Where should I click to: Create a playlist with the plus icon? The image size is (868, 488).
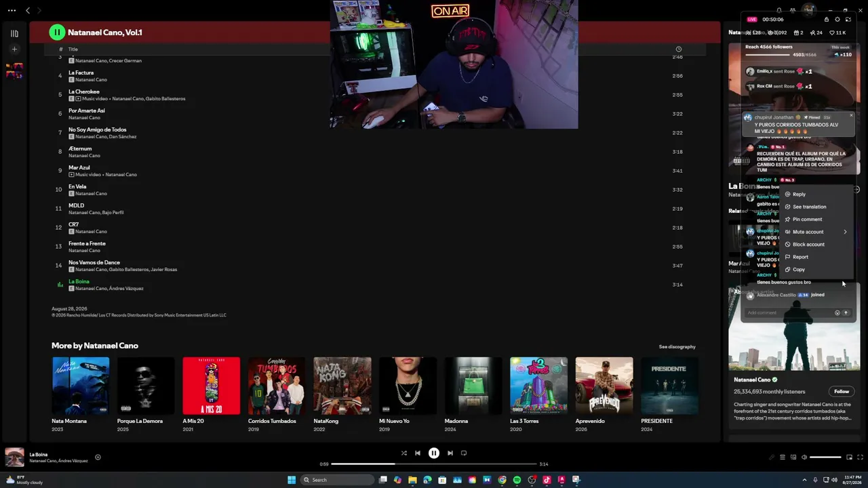coord(15,49)
